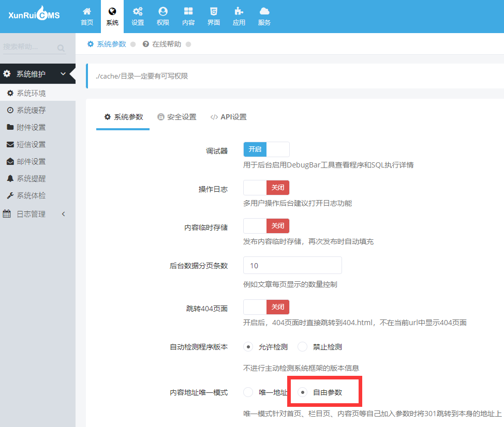Click the 跳转404页面 field label
Image resolution: width=504 pixels, height=427 pixels.
tap(207, 309)
